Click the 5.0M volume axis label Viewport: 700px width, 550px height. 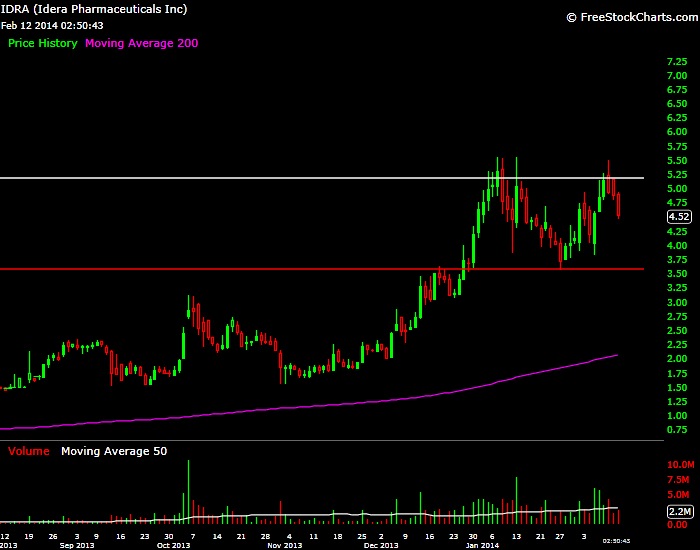coord(678,494)
